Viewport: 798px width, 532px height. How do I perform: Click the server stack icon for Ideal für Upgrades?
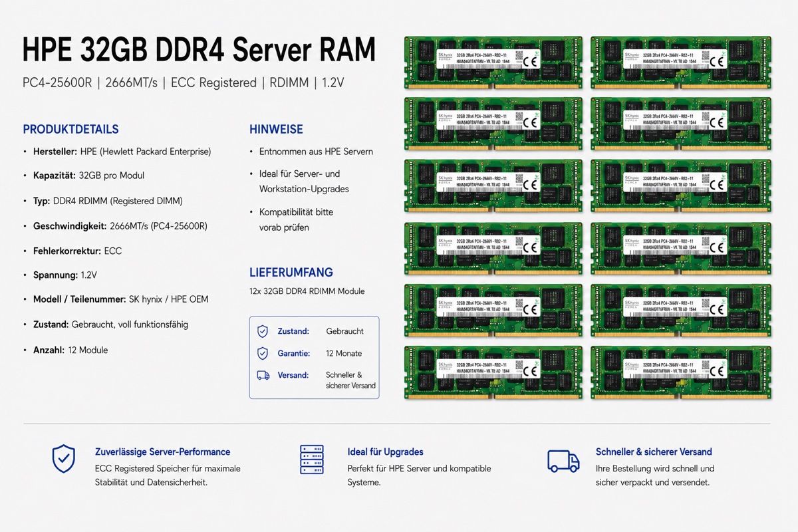[x=312, y=460]
